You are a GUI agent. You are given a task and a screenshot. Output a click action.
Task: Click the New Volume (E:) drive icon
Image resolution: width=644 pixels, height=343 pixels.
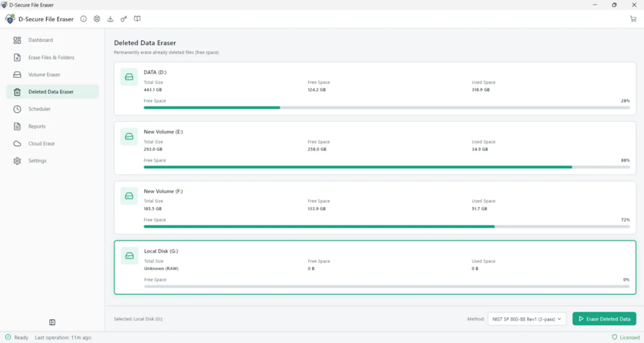[x=129, y=136]
